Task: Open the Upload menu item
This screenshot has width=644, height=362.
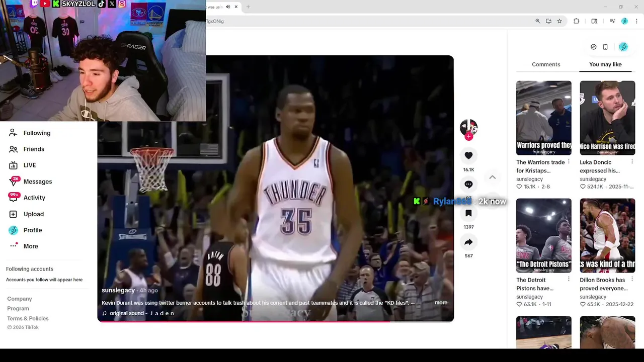Action: (34, 214)
